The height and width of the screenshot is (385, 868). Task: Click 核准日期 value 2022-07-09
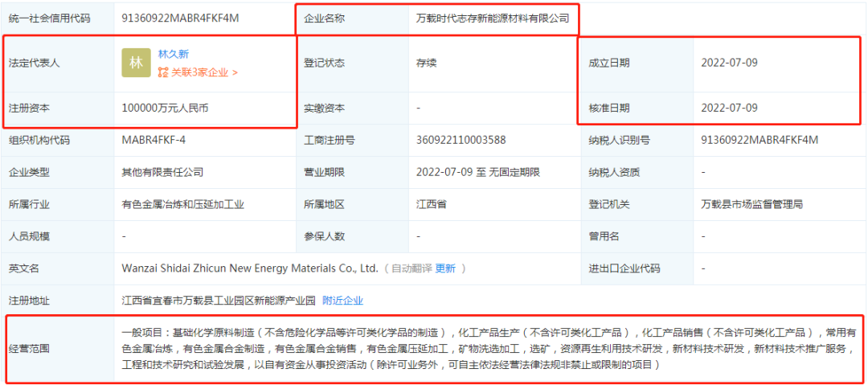point(729,108)
